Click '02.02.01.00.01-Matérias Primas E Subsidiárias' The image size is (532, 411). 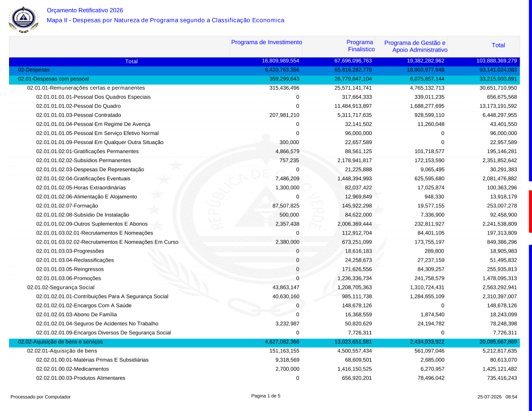tap(92, 360)
